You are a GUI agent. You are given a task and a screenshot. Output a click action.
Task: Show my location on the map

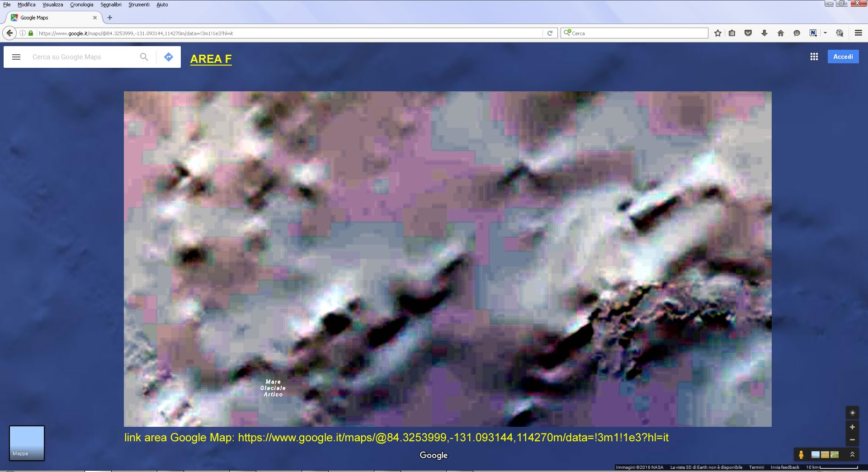click(x=852, y=413)
